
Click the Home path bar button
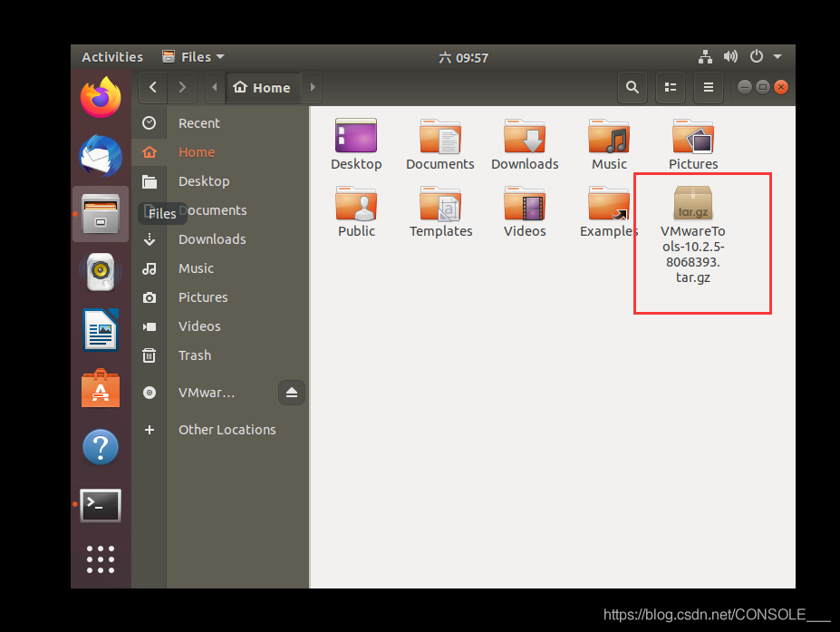pos(263,87)
